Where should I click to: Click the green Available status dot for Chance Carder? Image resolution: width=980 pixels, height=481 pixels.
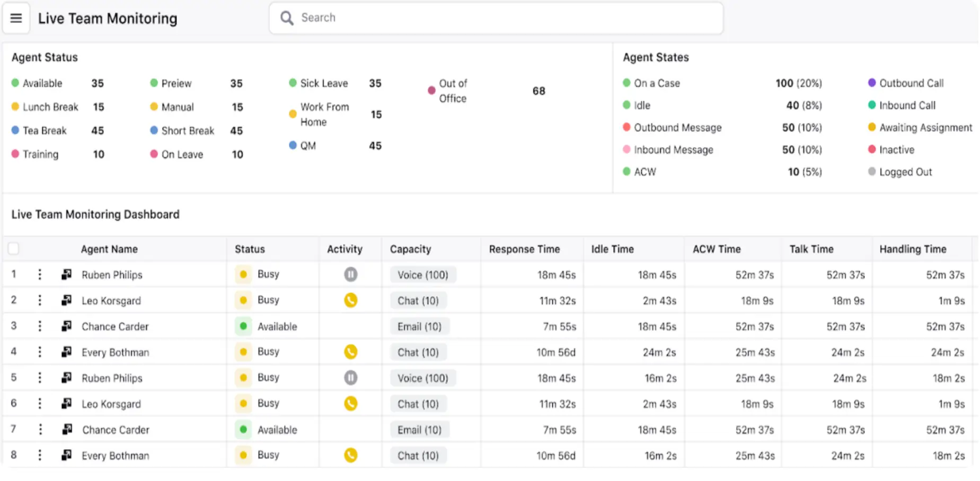(243, 326)
